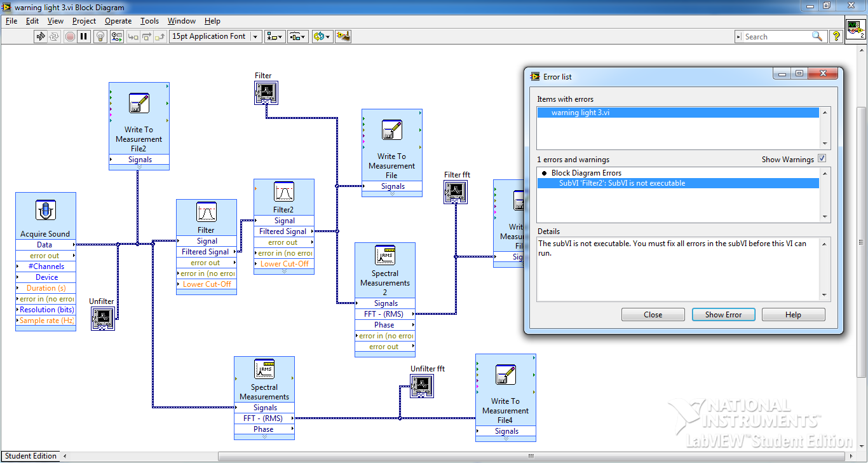Screen dimensions: 868x463
Task: Open the Reorder dropdown
Action: 322,36
